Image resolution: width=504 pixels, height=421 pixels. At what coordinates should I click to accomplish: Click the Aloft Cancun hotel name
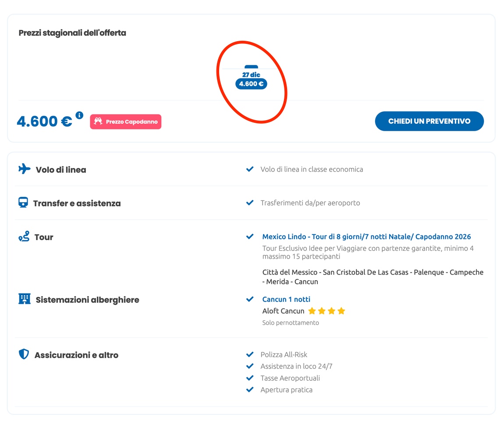283,311
